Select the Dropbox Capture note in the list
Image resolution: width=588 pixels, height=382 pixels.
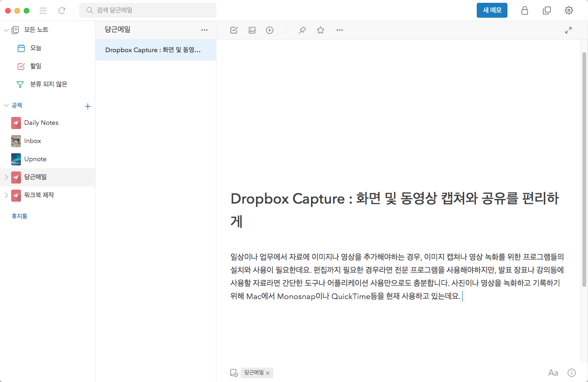coord(155,50)
